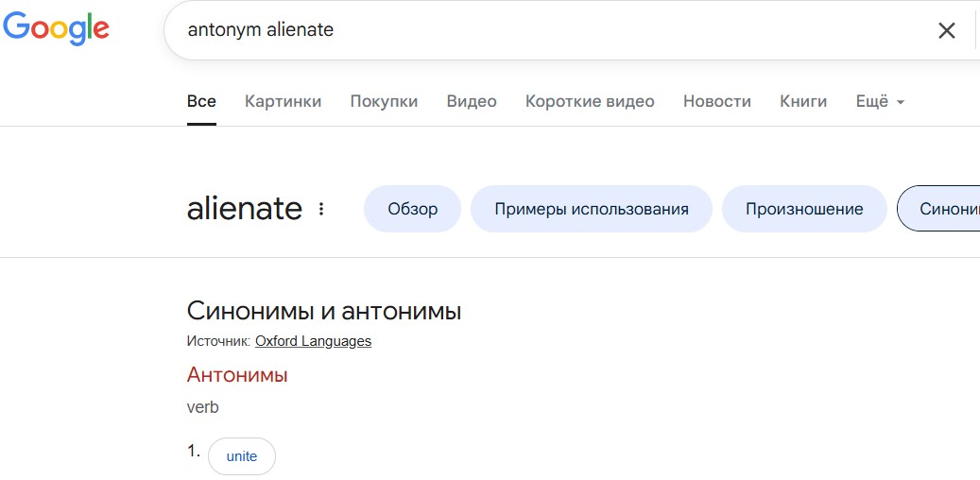Select the Обзор chip
This screenshot has height=480, width=980.
[x=412, y=209]
